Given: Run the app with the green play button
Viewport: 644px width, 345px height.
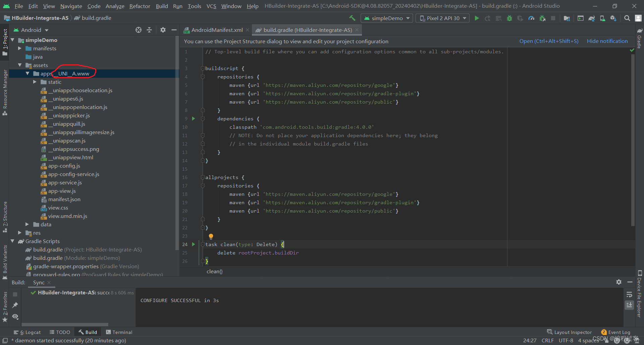Looking at the screenshot, I should tap(477, 18).
